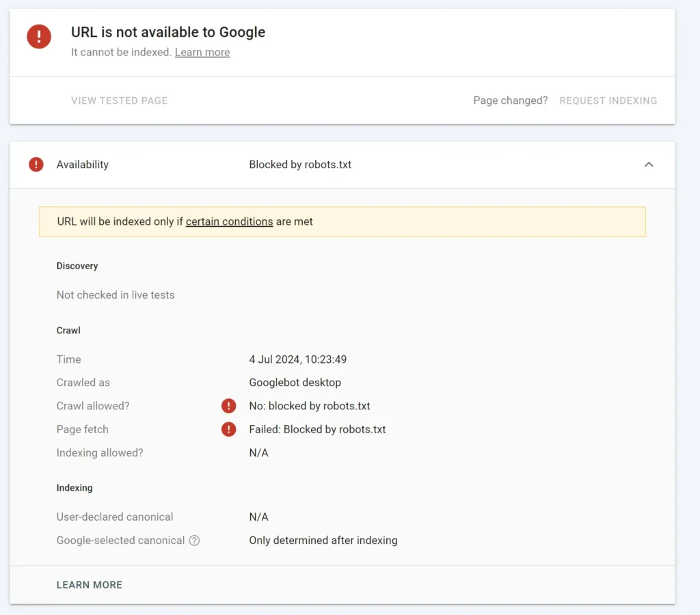700x615 pixels.
Task: Collapse the Availability section chevron
Action: 649,164
